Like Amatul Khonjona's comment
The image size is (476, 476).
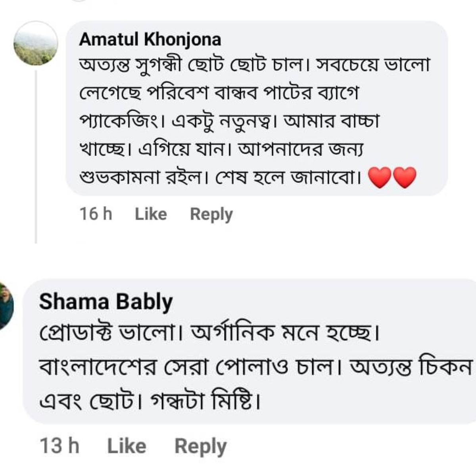[x=151, y=214]
